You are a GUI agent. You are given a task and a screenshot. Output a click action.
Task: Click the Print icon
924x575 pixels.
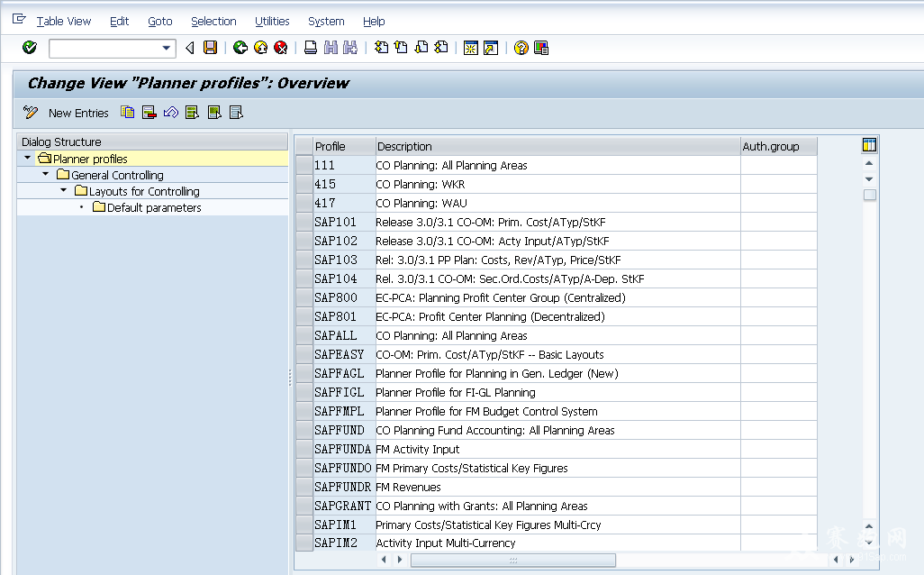311,48
